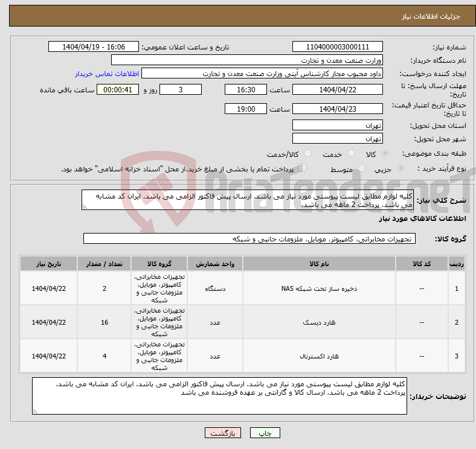Image resolution: width=476 pixels, height=449 pixels.
Task: Click the نام کالا column header
Action: (x=319, y=264)
